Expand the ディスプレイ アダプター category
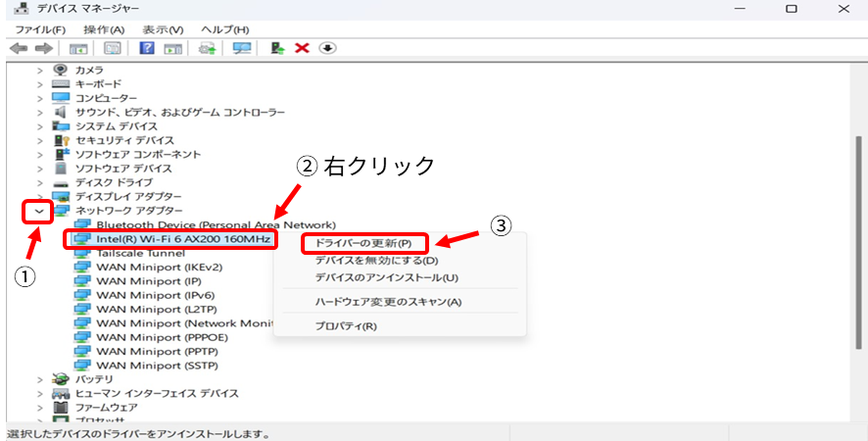 (40, 196)
